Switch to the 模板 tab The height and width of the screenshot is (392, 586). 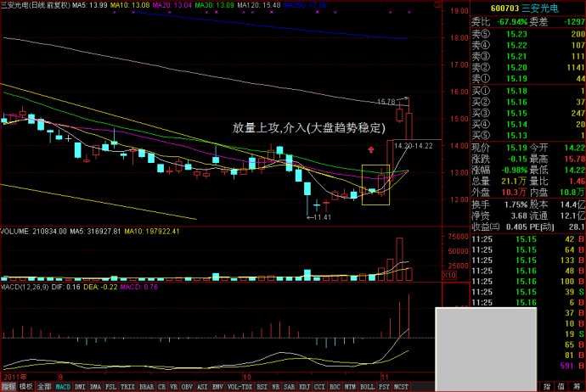26,387
